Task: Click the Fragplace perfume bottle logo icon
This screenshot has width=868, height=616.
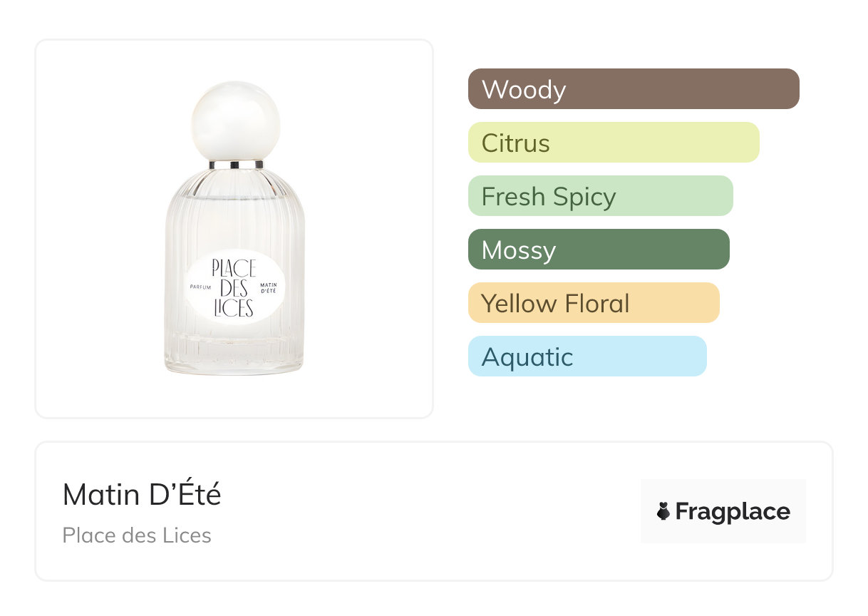Action: point(663,512)
